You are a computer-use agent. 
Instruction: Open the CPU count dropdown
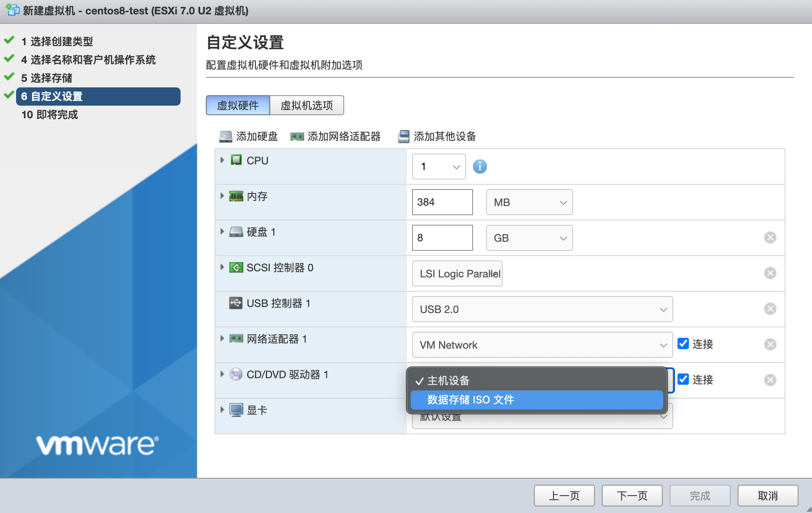pyautogui.click(x=439, y=167)
